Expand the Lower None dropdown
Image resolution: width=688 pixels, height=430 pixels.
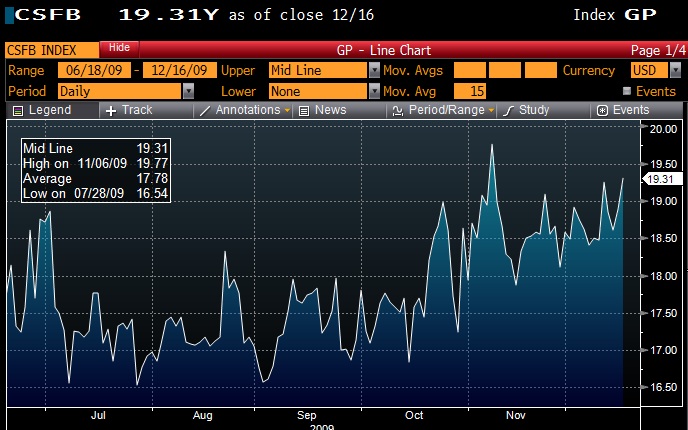[x=374, y=91]
